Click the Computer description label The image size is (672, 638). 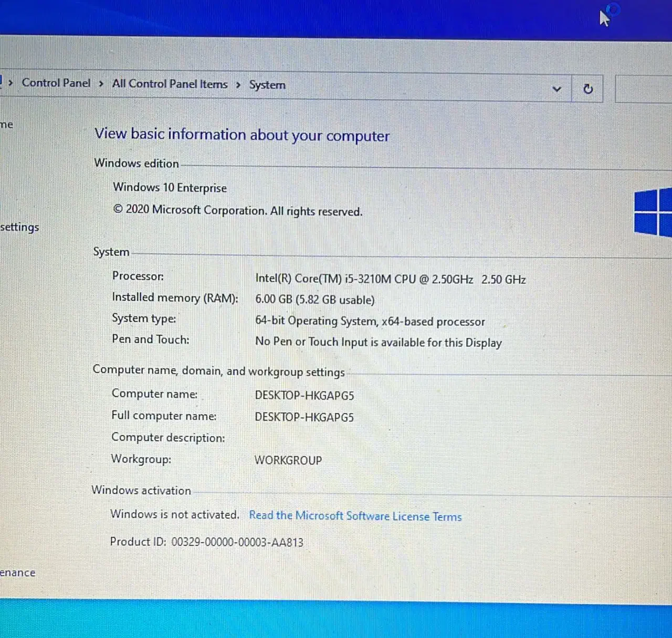(x=168, y=437)
